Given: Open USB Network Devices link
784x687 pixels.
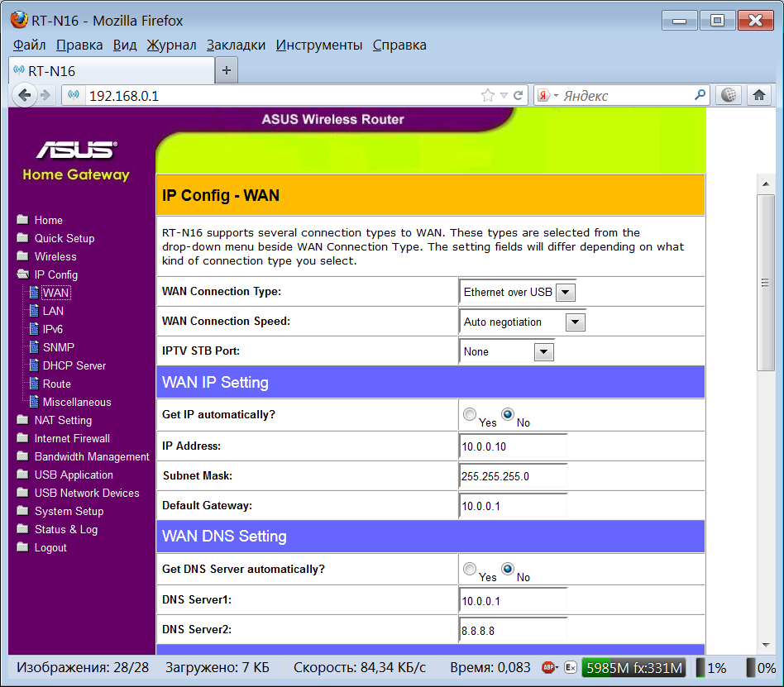Looking at the screenshot, I should point(87,493).
